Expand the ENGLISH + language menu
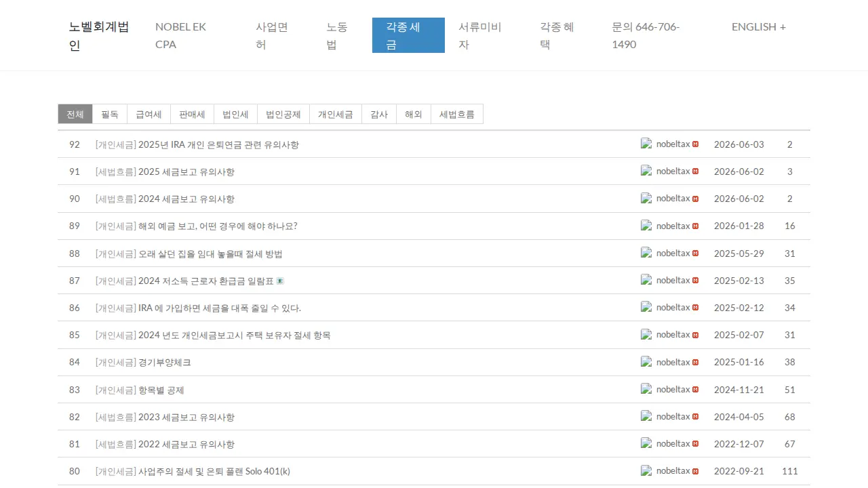The height and width of the screenshot is (488, 868). 759,27
